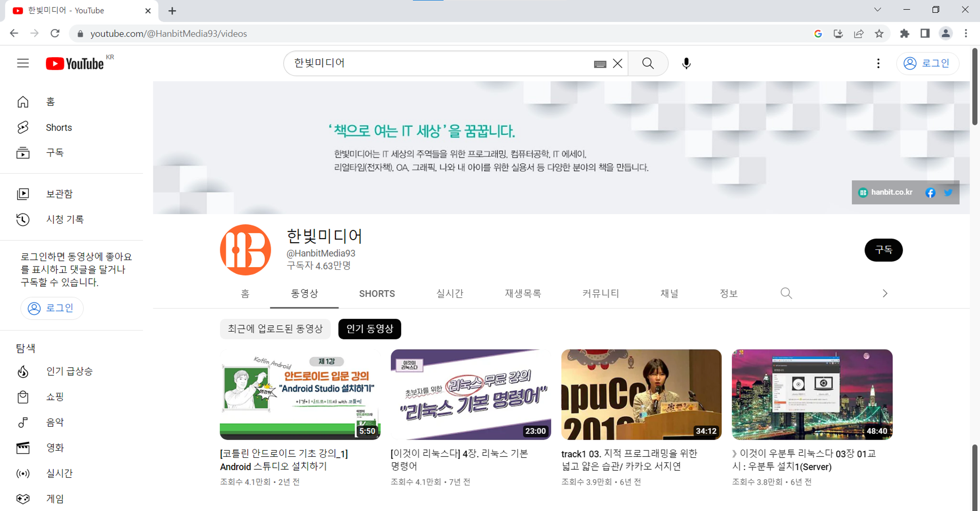Click the magnifier search button
This screenshot has height=511, width=980.
(648, 63)
